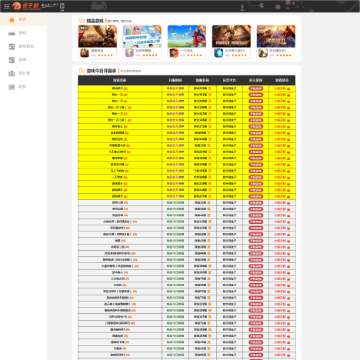Click the game name link in first yellow row
Image resolution: width=360 pixels, height=360 pixels.
(x=118, y=89)
